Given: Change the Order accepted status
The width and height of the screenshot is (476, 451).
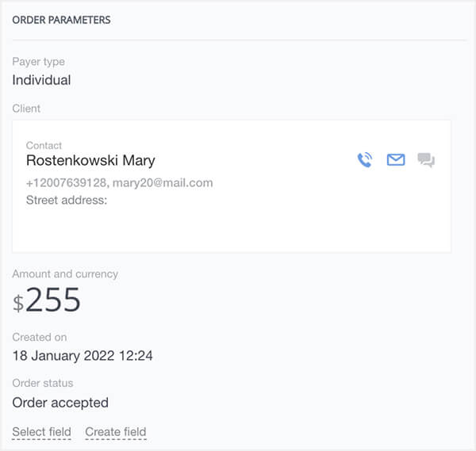Looking at the screenshot, I should tap(60, 403).
